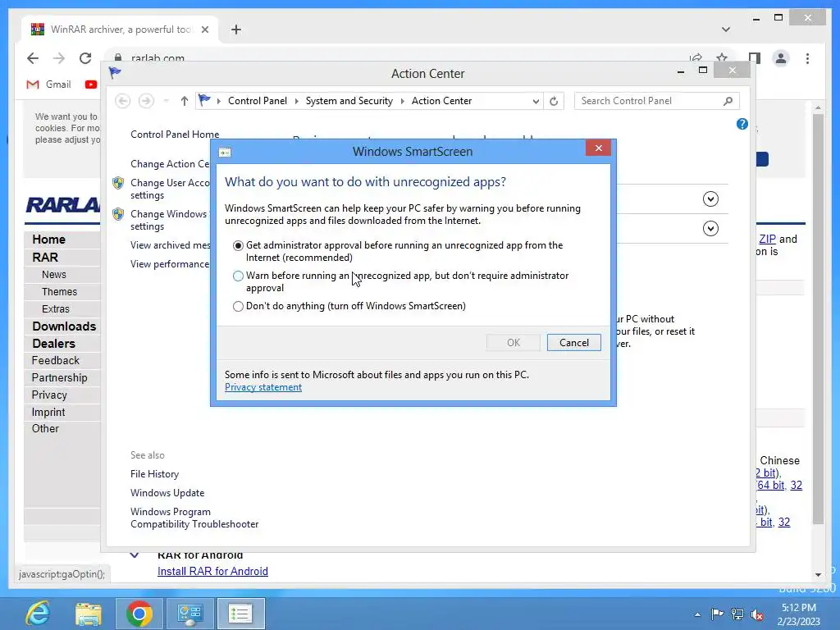The image size is (840, 630).
Task: Open the address bar history dropdown
Action: [x=535, y=101]
